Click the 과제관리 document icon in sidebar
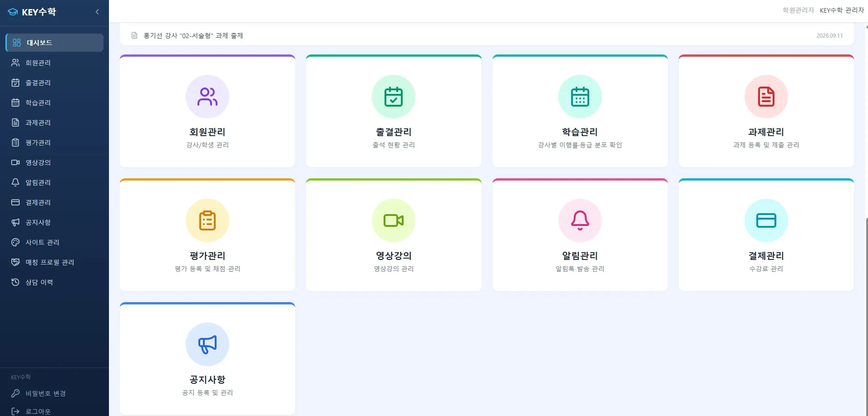868x416 pixels. [x=15, y=122]
